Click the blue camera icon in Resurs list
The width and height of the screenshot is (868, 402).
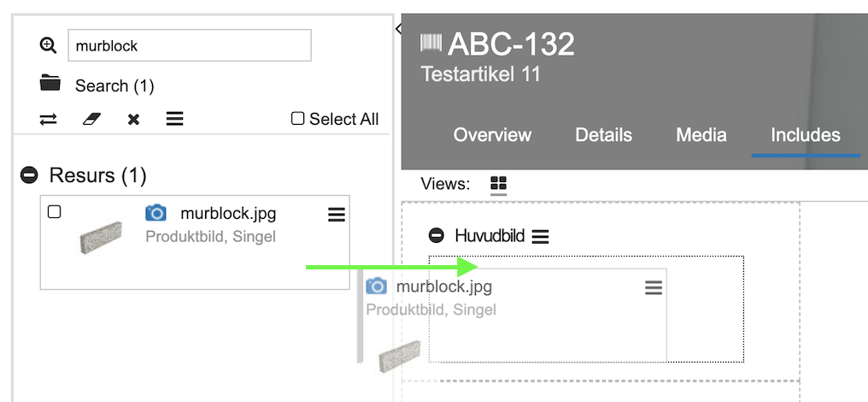155,213
